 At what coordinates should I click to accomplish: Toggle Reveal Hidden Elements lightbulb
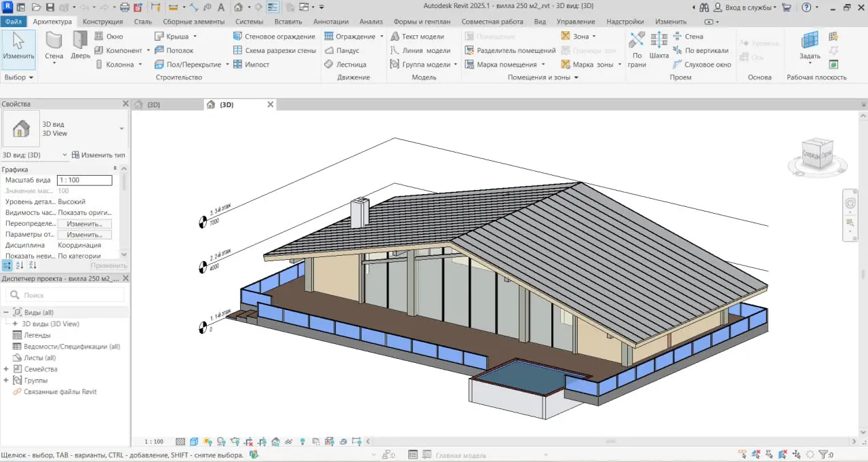pos(302,441)
